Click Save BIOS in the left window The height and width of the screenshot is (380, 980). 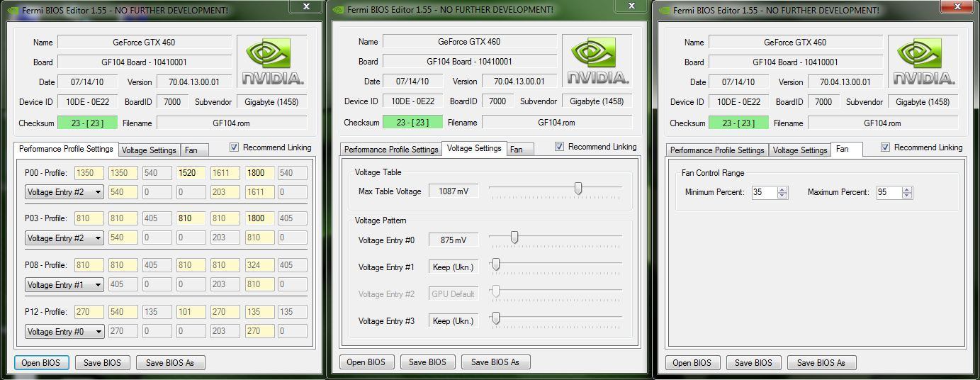[103, 362]
